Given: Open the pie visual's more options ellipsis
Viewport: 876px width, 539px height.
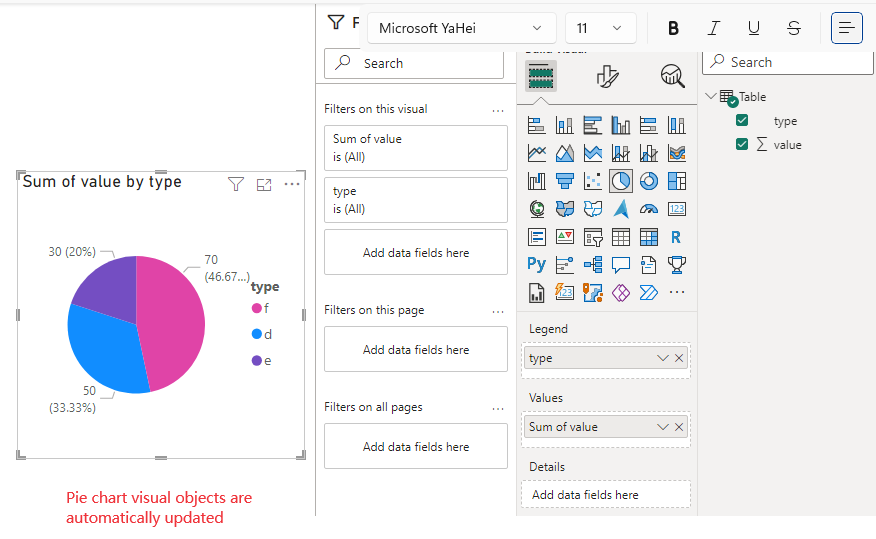Looking at the screenshot, I should coord(292,184).
